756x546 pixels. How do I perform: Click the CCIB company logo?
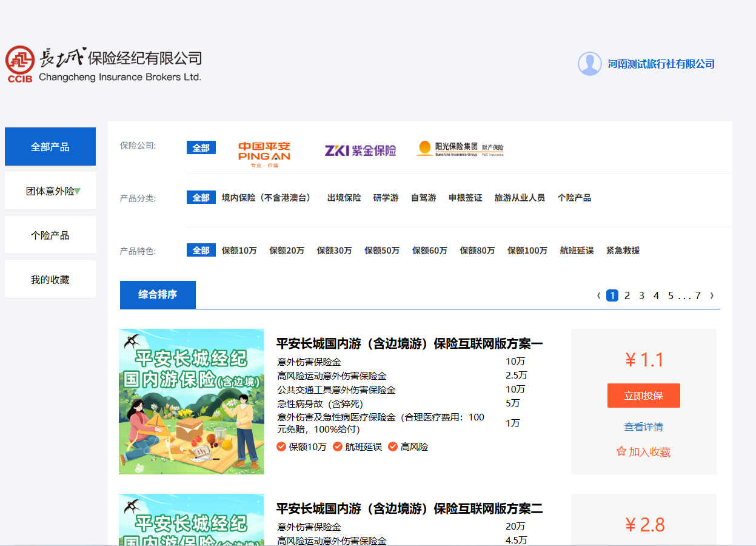click(x=21, y=64)
